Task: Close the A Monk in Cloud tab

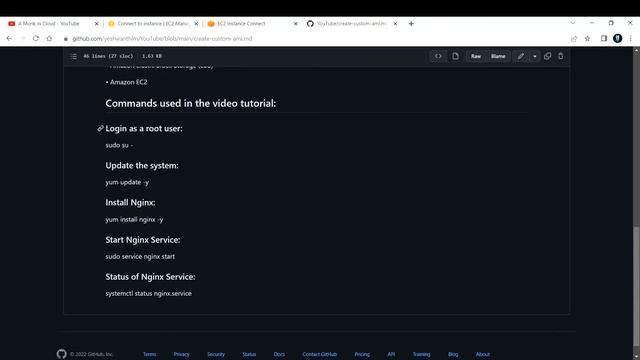Action: tap(96, 24)
